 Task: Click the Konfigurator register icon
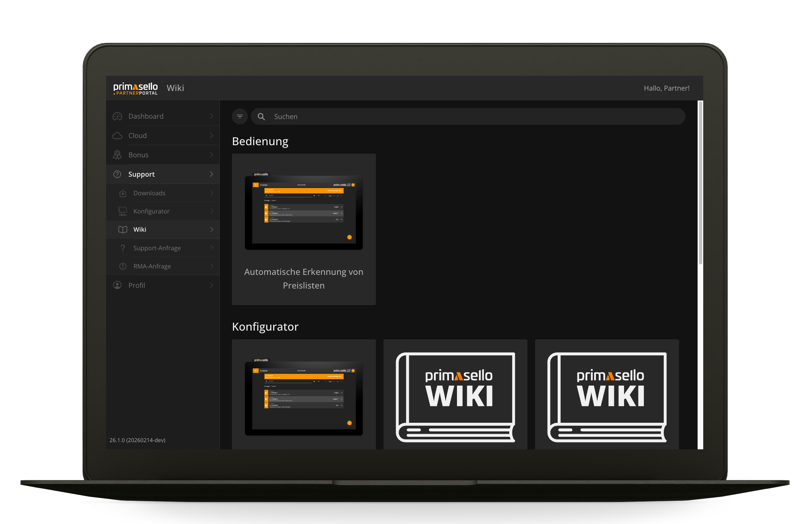[x=123, y=212]
